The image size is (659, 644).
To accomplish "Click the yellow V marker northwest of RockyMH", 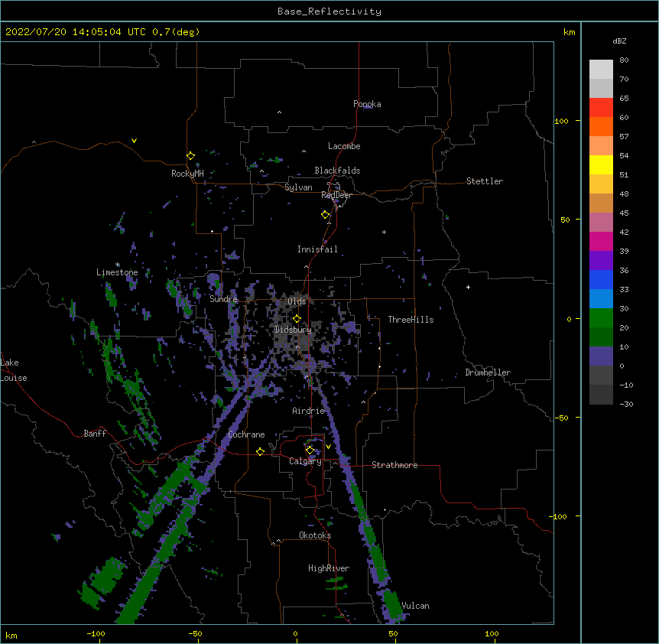I will 134,141.
